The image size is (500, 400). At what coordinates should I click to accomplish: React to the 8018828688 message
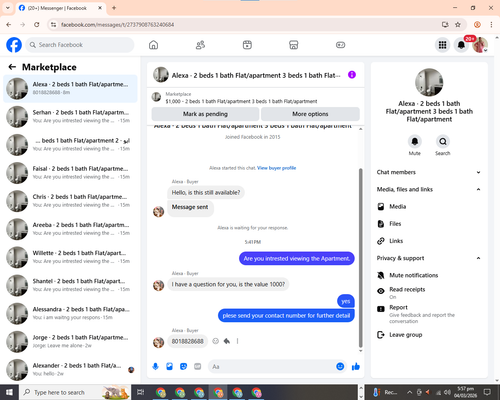click(x=216, y=341)
